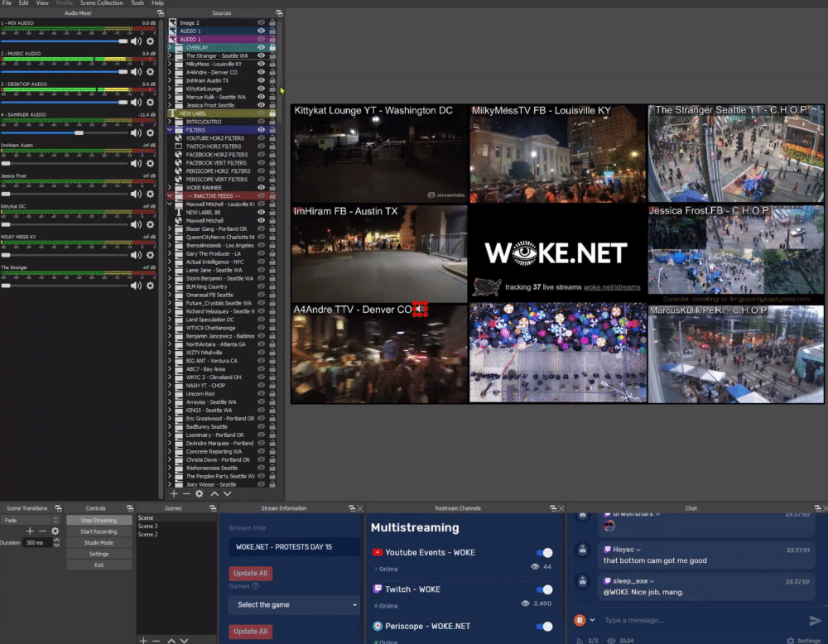The image size is (828, 644).
Task: Move selected source up with arrow icon
Action: coord(214,494)
